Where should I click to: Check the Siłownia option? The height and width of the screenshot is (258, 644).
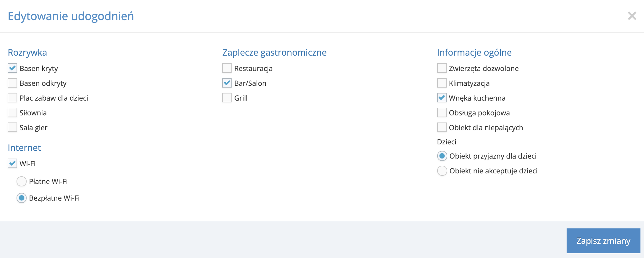12,112
